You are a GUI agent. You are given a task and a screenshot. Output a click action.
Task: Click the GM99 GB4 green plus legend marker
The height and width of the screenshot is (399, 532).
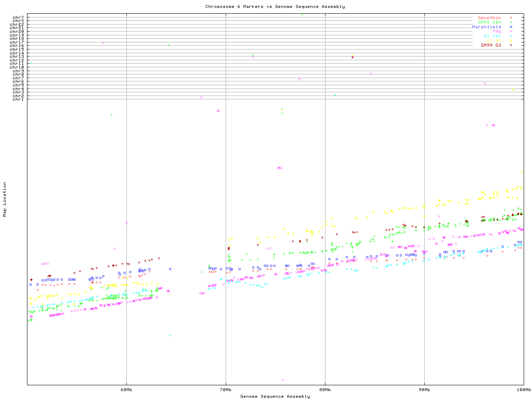pos(511,22)
